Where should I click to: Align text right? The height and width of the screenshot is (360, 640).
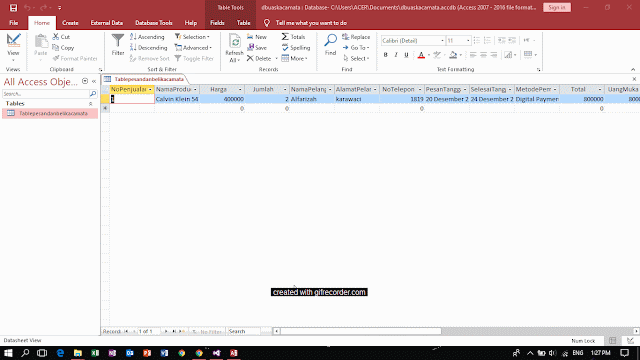494,55
